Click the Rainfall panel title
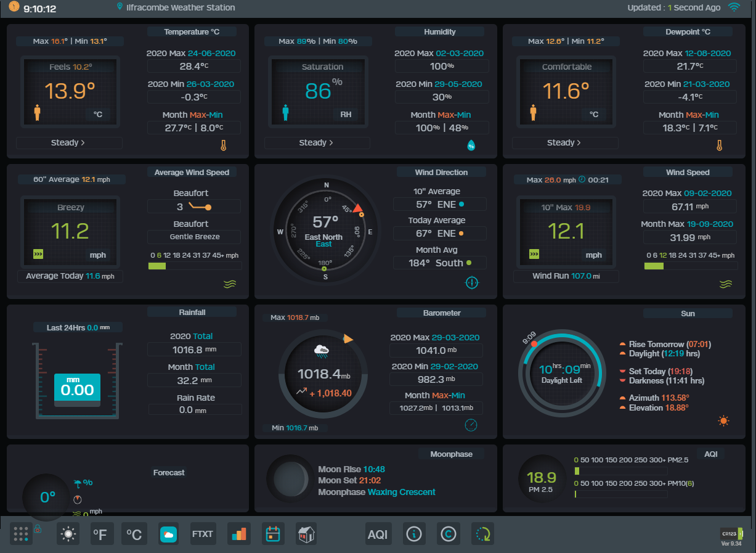The height and width of the screenshot is (553, 756). pos(192,313)
